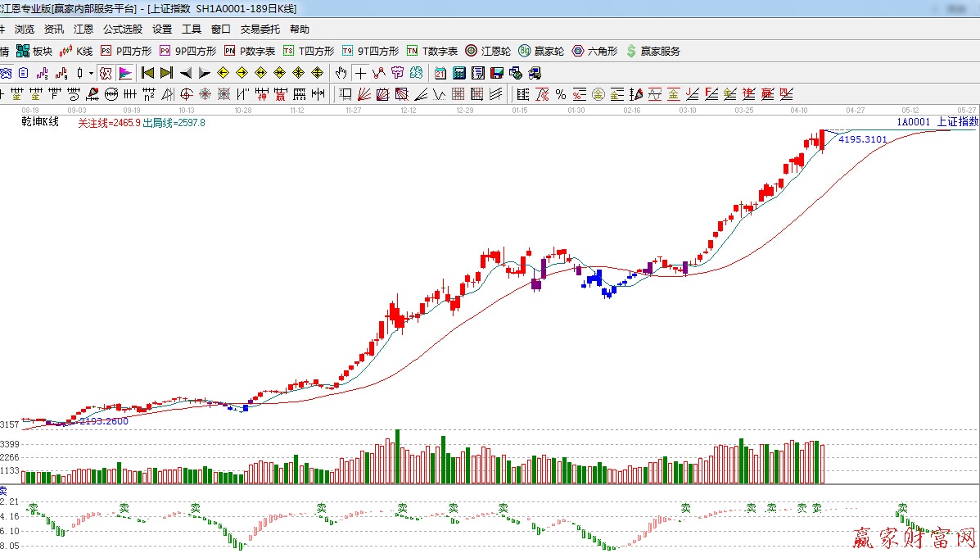Expand the candlestick style dropdown arrow
The image size is (980, 558).
coord(90,72)
